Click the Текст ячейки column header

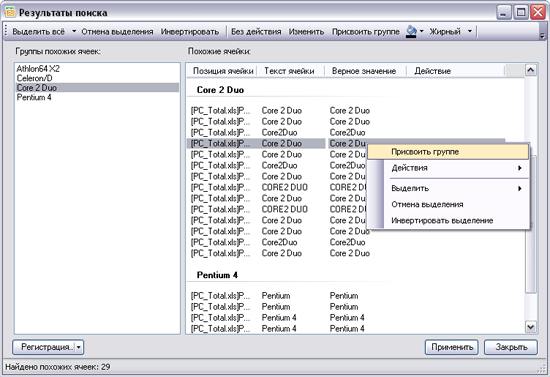point(290,71)
